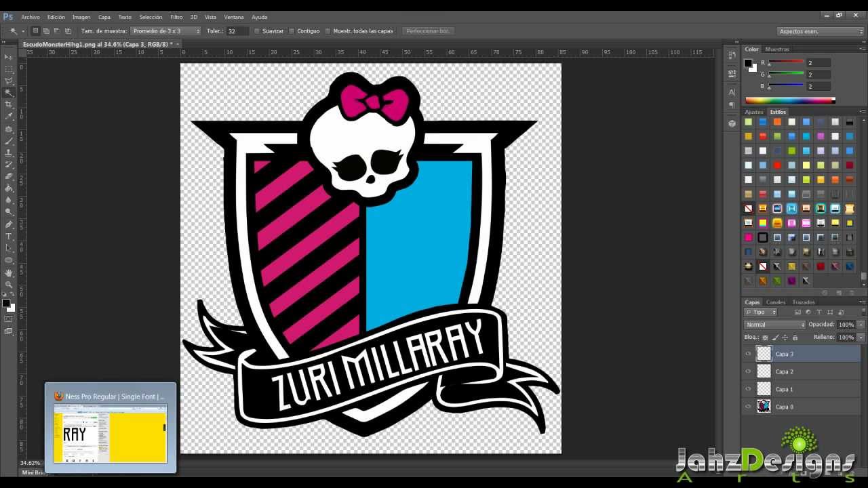Open the Ventana menu
This screenshot has height=488, width=868.
(234, 17)
